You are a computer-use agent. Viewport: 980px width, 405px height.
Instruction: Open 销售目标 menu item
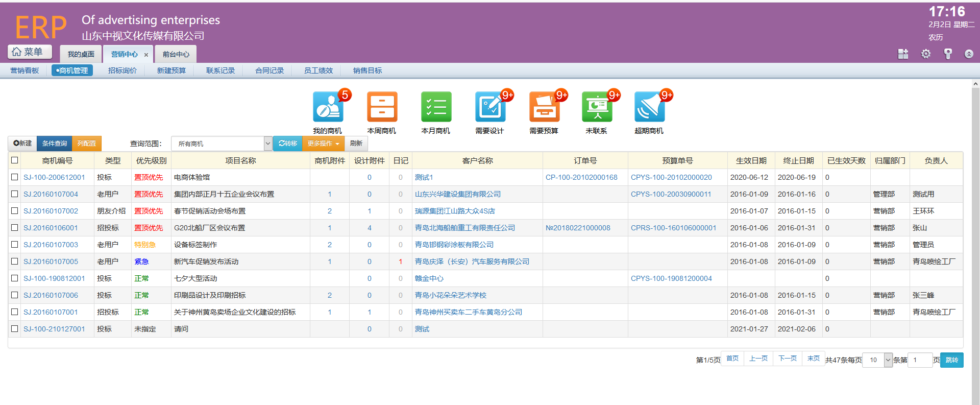[367, 70]
